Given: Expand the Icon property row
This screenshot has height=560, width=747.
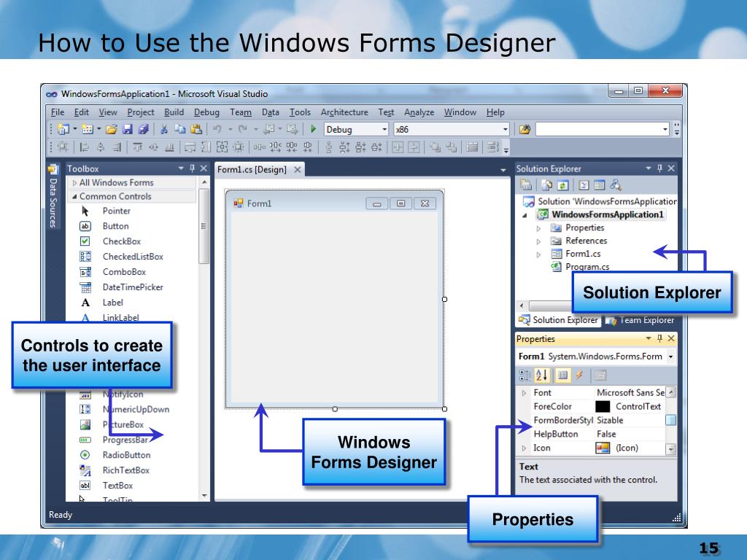Looking at the screenshot, I should [524, 448].
